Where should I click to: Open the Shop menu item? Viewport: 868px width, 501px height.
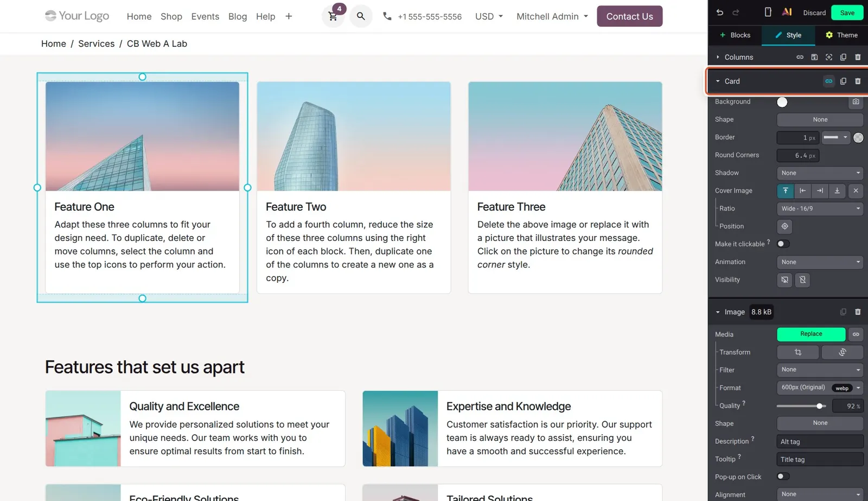coord(171,16)
